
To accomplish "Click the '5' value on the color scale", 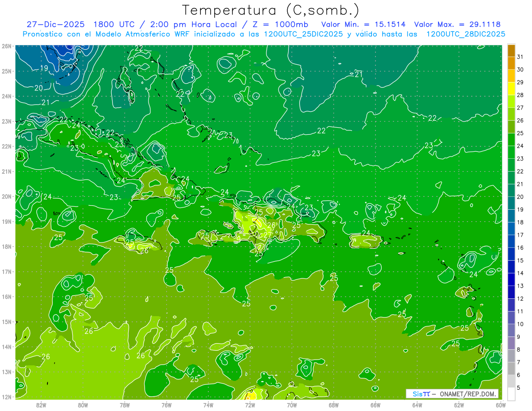I will click(x=519, y=388).
